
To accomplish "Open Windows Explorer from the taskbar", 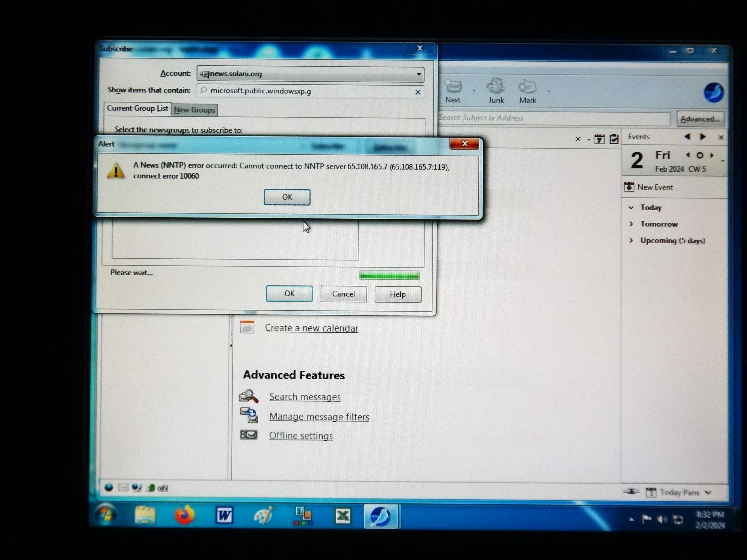I will [145, 515].
